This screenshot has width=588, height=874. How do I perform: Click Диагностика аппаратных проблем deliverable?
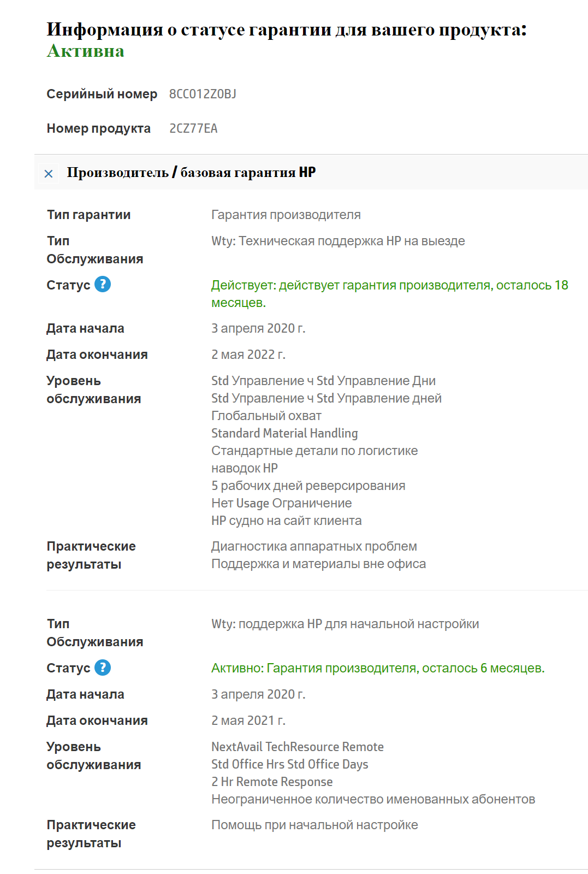click(x=314, y=546)
